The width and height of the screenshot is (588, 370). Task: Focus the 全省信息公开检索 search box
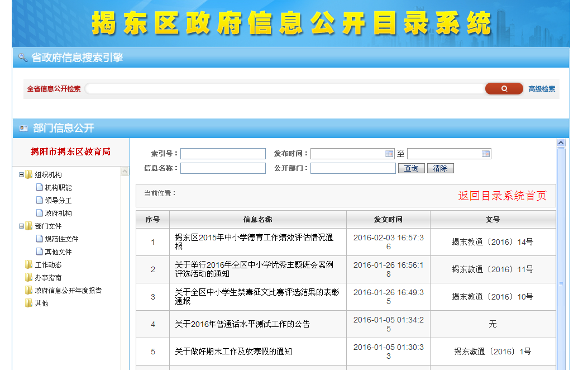(x=285, y=89)
